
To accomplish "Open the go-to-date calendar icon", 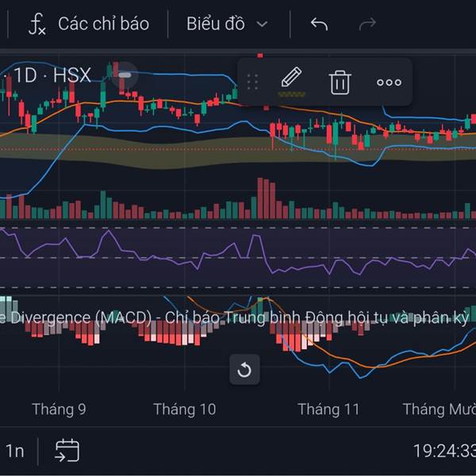I will (67, 451).
